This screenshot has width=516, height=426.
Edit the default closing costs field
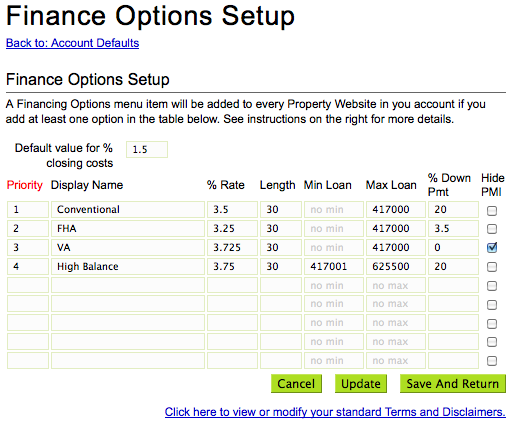(147, 149)
